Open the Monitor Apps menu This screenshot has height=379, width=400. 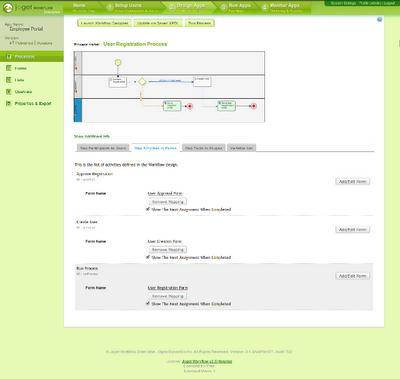point(285,6)
